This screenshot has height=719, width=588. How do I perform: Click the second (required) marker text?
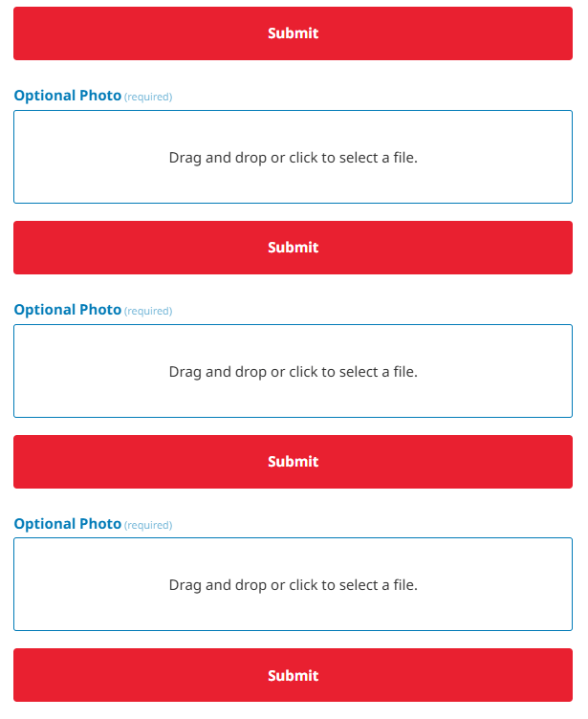pyautogui.click(x=148, y=311)
